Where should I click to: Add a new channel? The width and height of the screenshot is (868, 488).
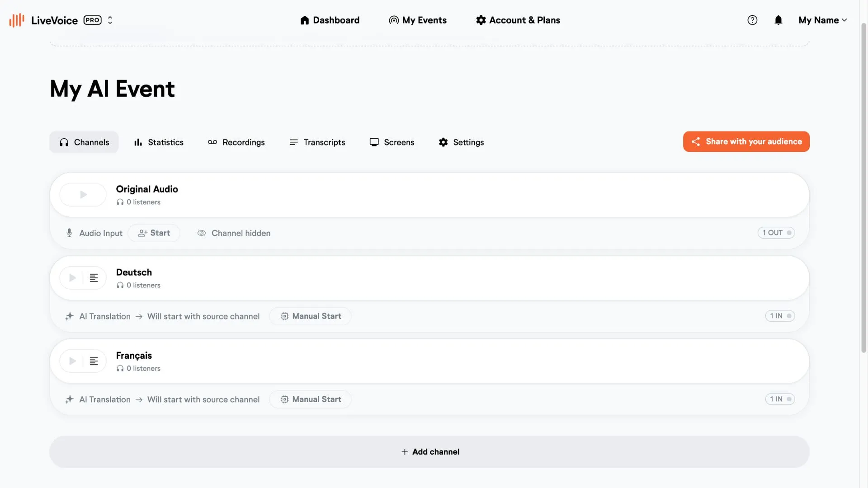click(429, 452)
